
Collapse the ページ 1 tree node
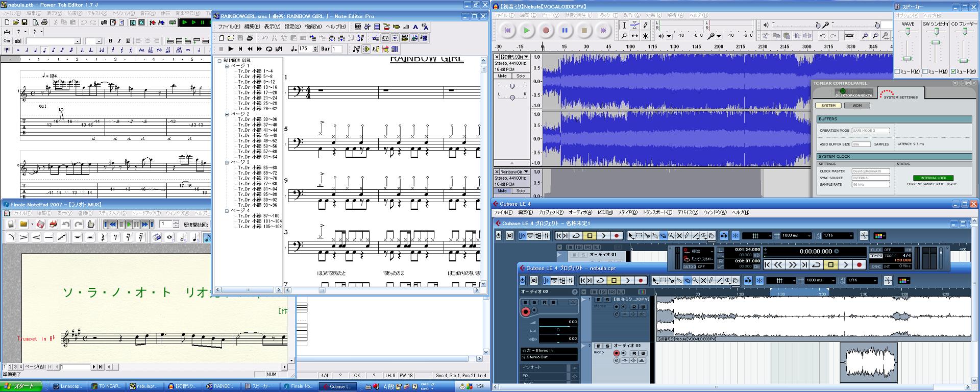pos(227,66)
